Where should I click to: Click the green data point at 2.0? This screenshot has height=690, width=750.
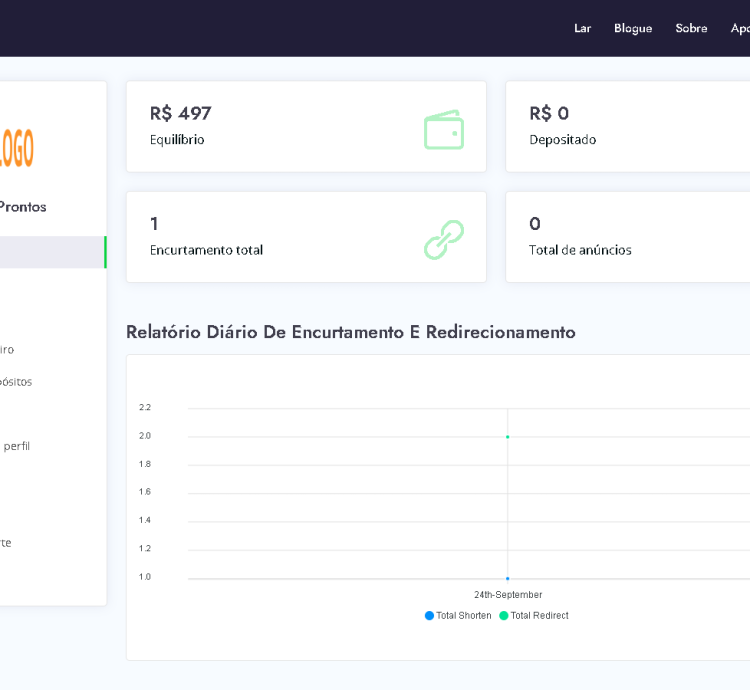point(507,437)
